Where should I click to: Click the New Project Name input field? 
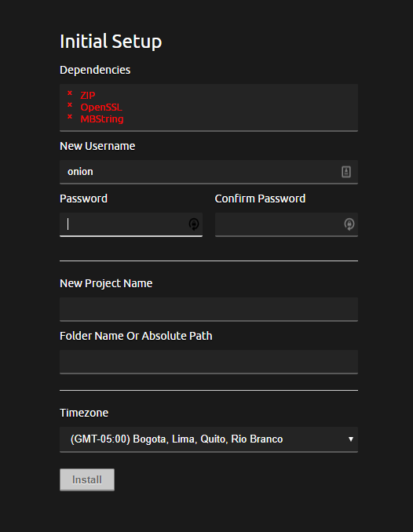click(x=209, y=309)
